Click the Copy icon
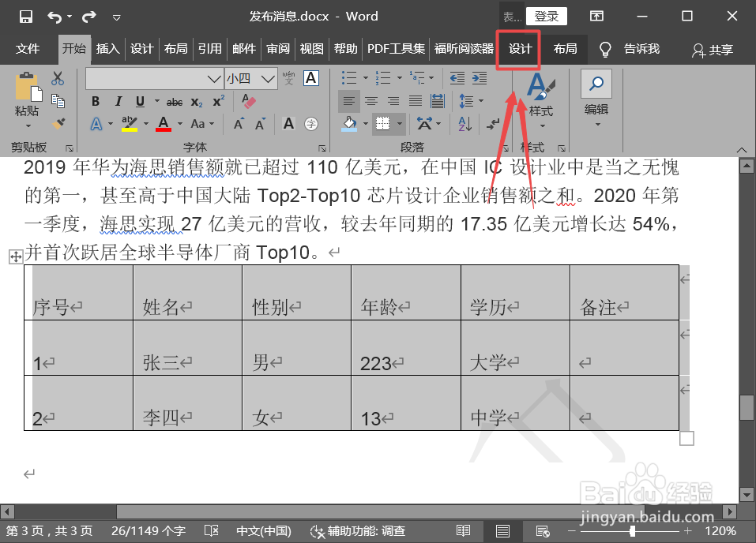 coord(58,101)
